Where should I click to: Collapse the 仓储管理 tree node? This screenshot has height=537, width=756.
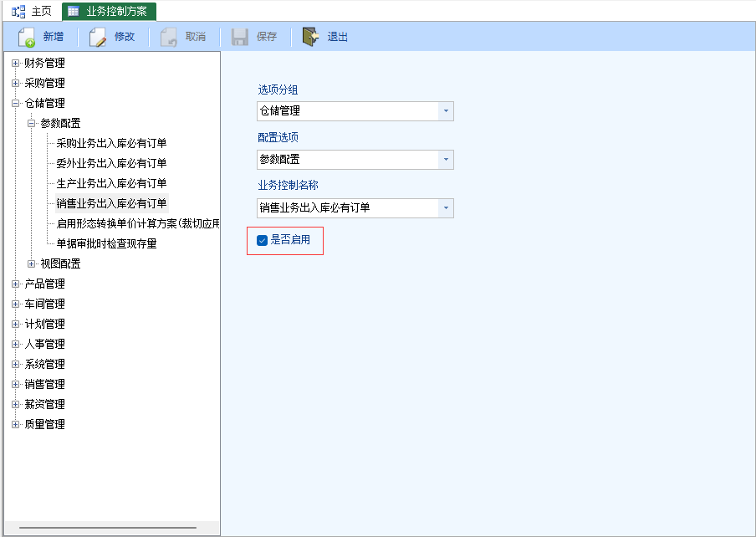click(x=15, y=103)
